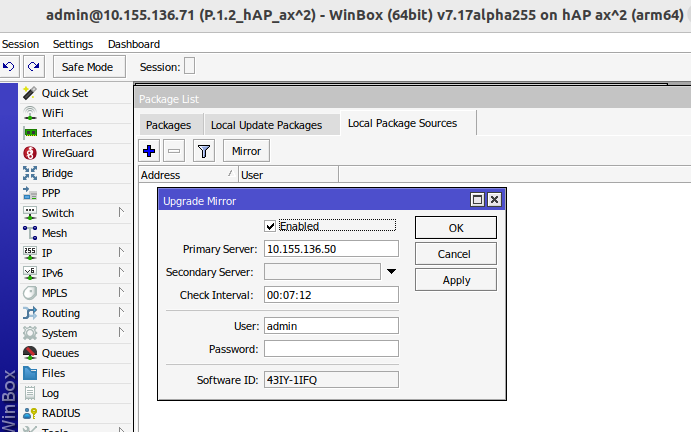Expand the Routing submenu
Viewport: 691px width, 432px height.
tap(120, 313)
